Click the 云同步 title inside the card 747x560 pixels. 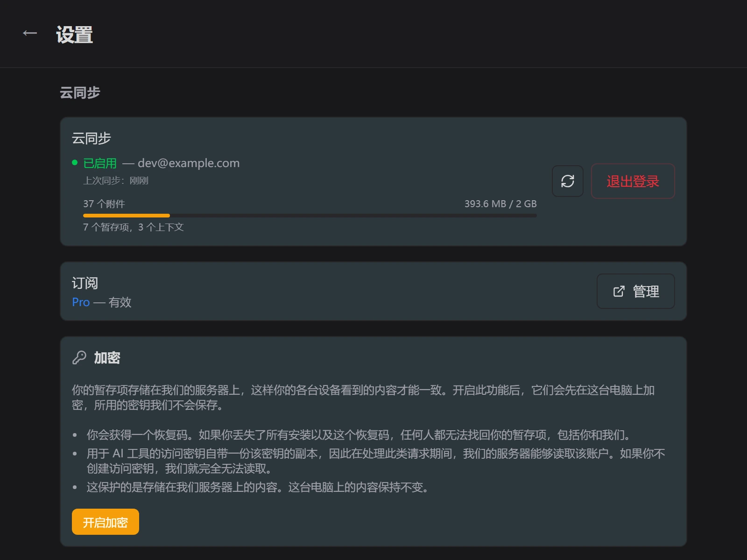coord(92,139)
